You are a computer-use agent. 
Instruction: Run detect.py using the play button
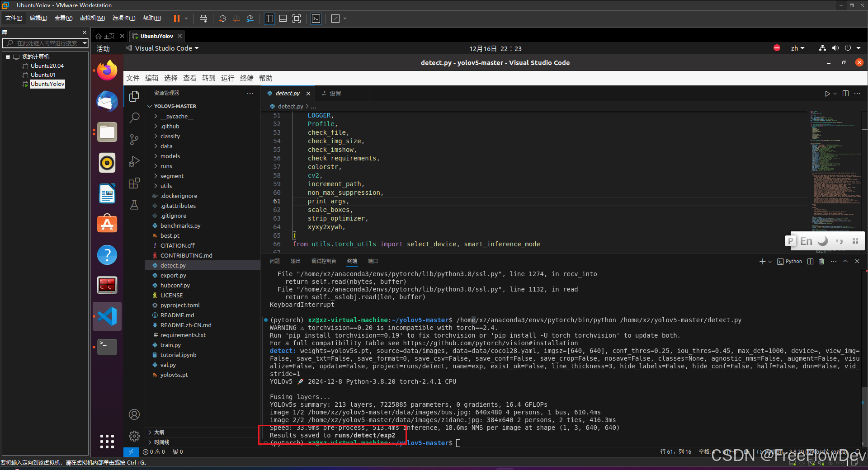(x=827, y=94)
